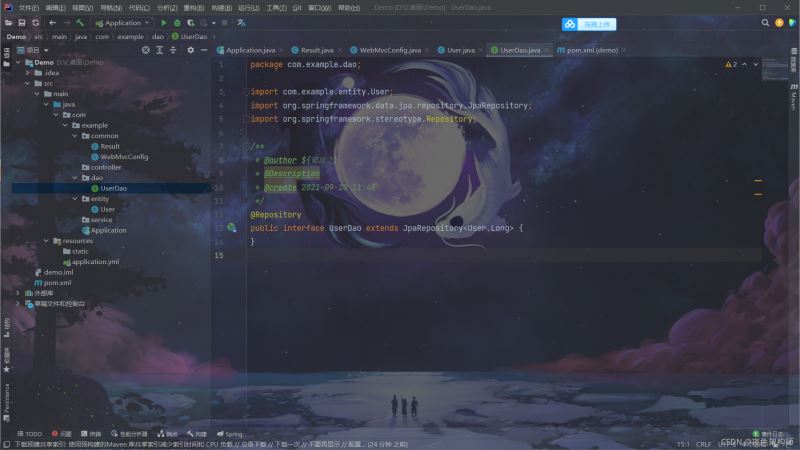Collapse the common package
Screen dimensions: 800x450
point(74,136)
